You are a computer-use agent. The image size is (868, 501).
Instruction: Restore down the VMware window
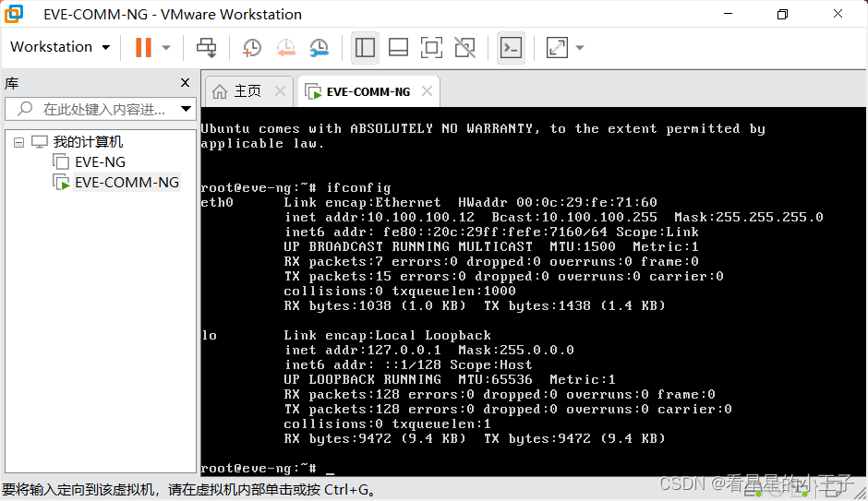tap(782, 14)
